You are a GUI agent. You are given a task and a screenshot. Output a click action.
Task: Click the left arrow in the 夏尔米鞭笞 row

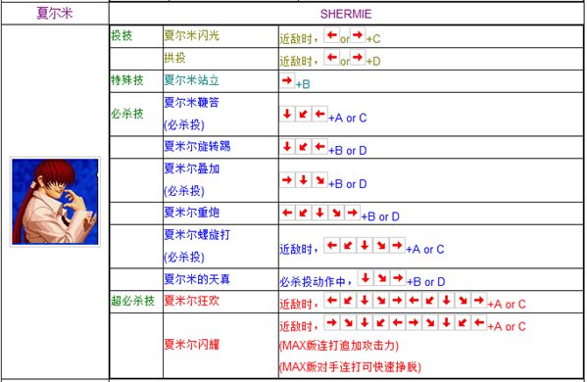click(319, 114)
